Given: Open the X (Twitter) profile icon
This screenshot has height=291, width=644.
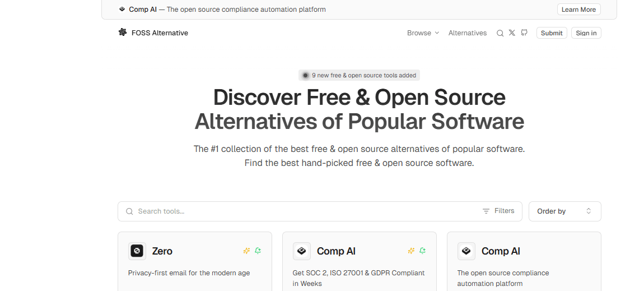Looking at the screenshot, I should pyautogui.click(x=512, y=33).
